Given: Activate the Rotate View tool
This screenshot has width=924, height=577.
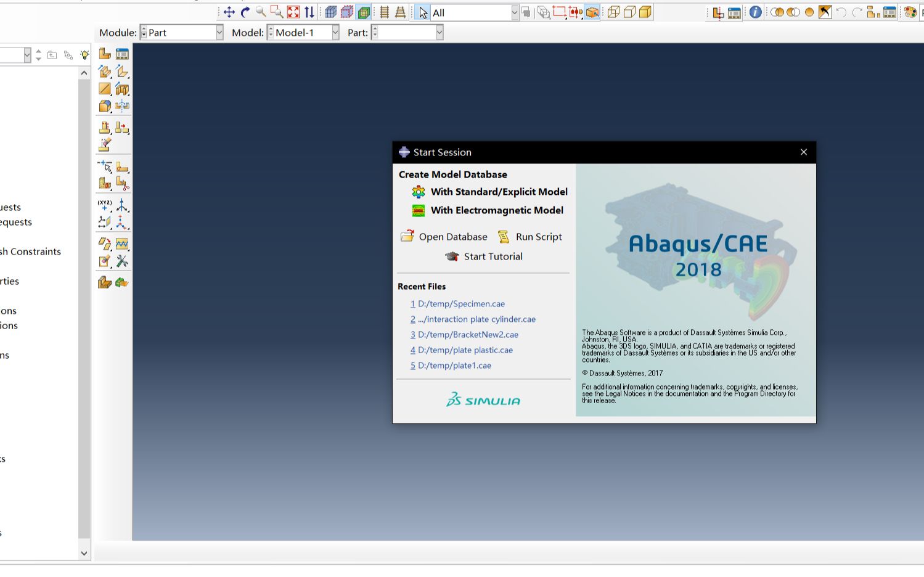Looking at the screenshot, I should coord(245,12).
